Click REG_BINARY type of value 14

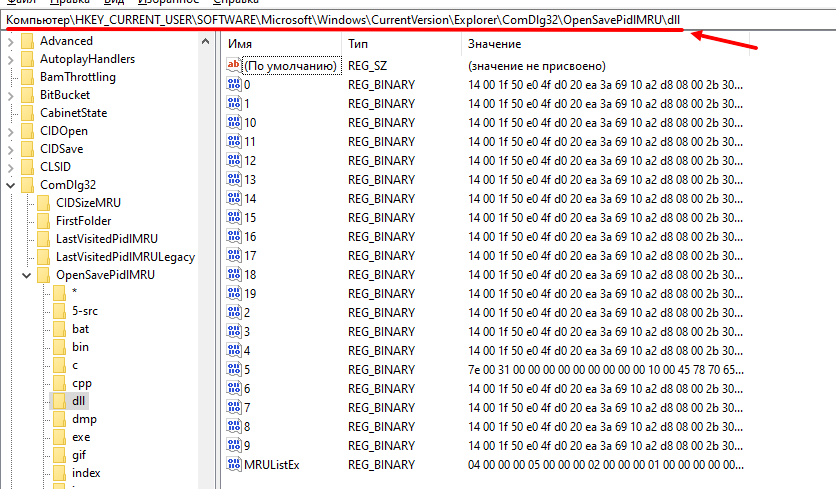tap(381, 198)
